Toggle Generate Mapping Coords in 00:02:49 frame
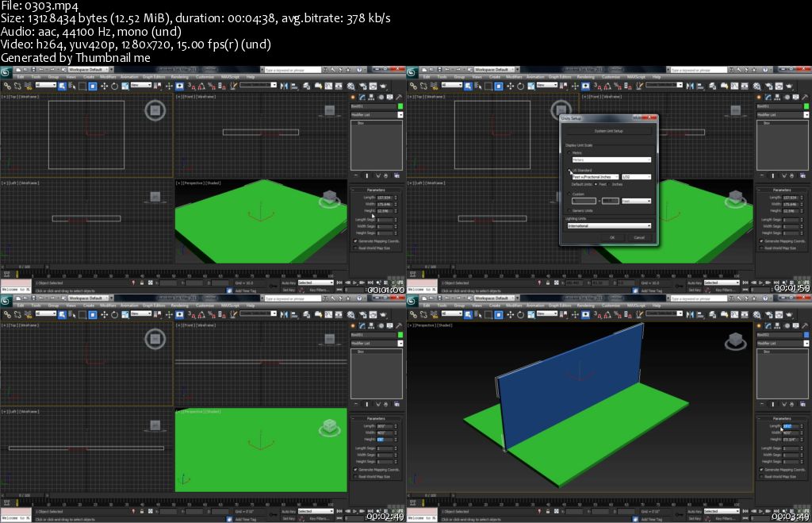 click(x=355, y=470)
